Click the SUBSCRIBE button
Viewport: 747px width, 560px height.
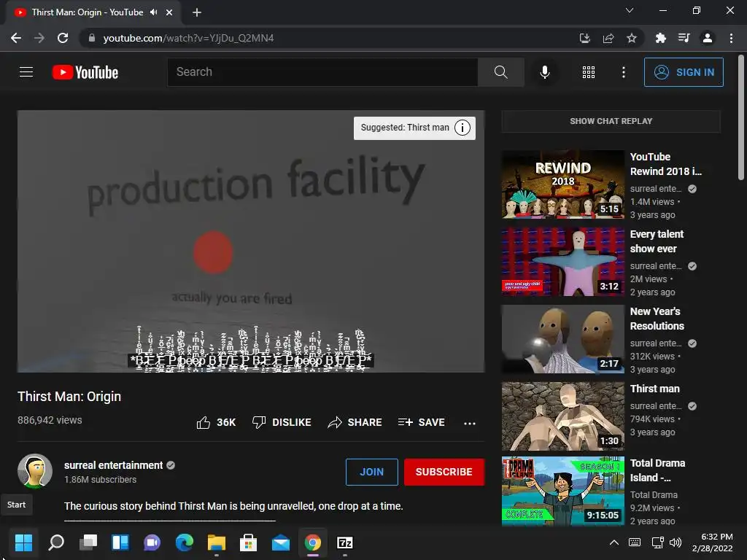pos(444,472)
